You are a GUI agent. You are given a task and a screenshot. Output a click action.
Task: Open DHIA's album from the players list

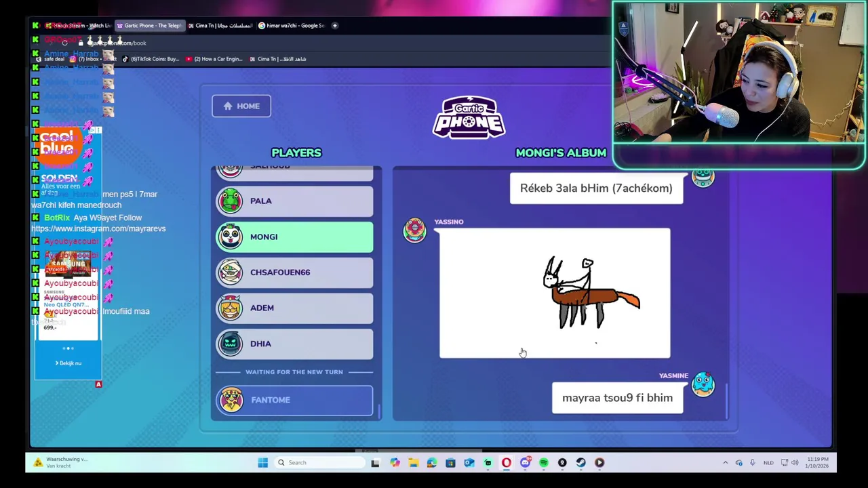pos(294,343)
